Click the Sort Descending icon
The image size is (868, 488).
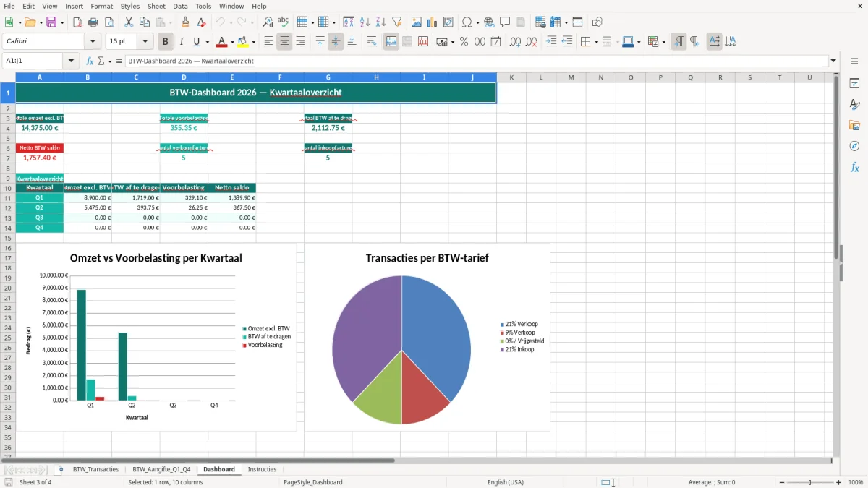[x=381, y=22]
